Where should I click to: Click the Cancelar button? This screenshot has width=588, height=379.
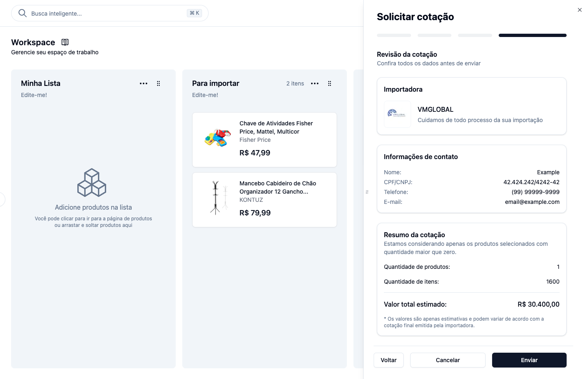click(448, 360)
